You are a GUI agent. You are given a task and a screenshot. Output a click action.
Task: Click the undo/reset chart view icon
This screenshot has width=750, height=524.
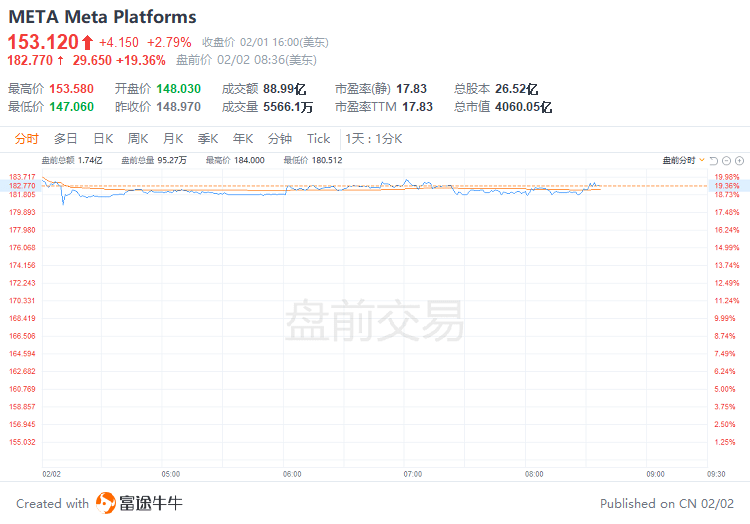pos(712,160)
